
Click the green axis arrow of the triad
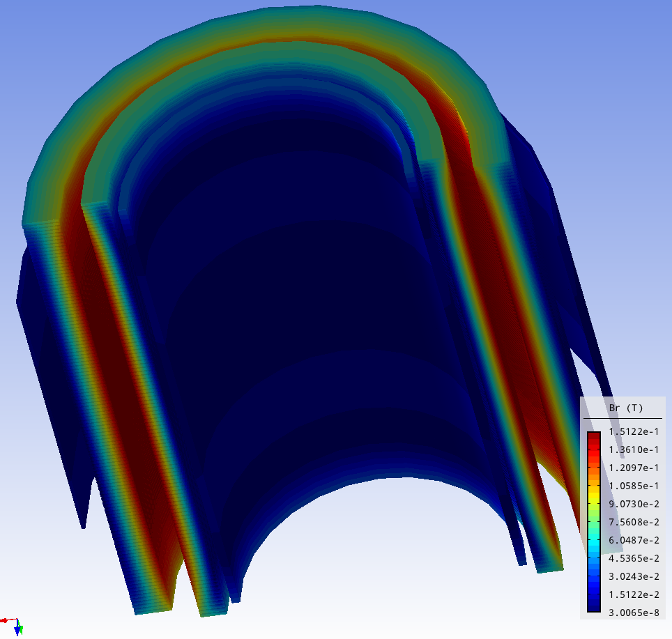click(22, 629)
